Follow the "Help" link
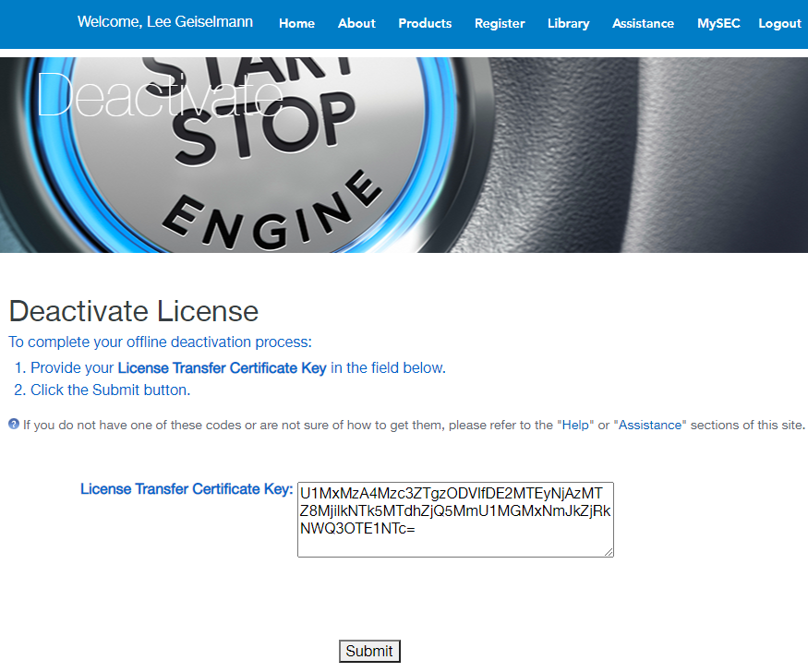Screen dimensions: 808x672 (575, 425)
